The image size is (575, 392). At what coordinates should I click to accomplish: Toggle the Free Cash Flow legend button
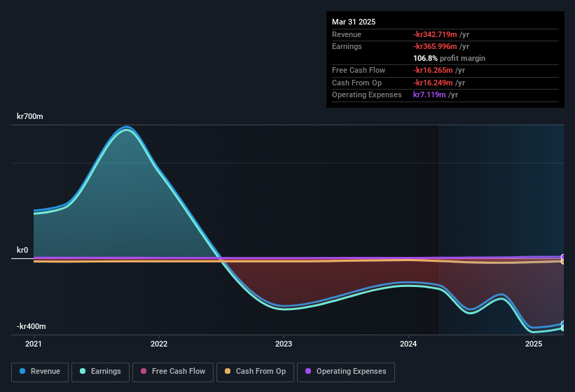click(173, 372)
